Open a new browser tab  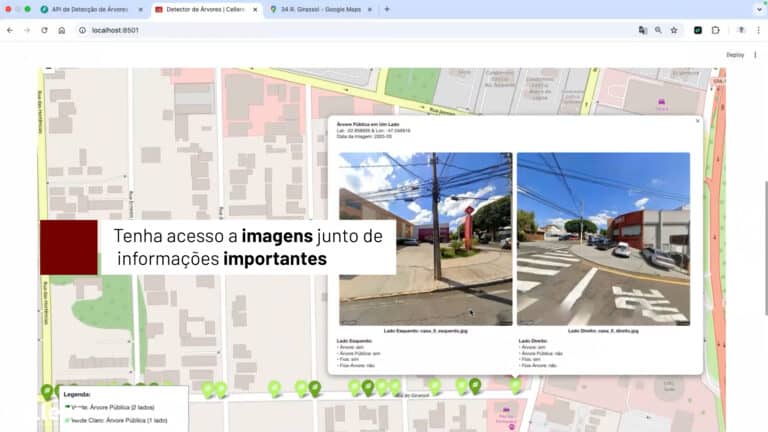387,9
